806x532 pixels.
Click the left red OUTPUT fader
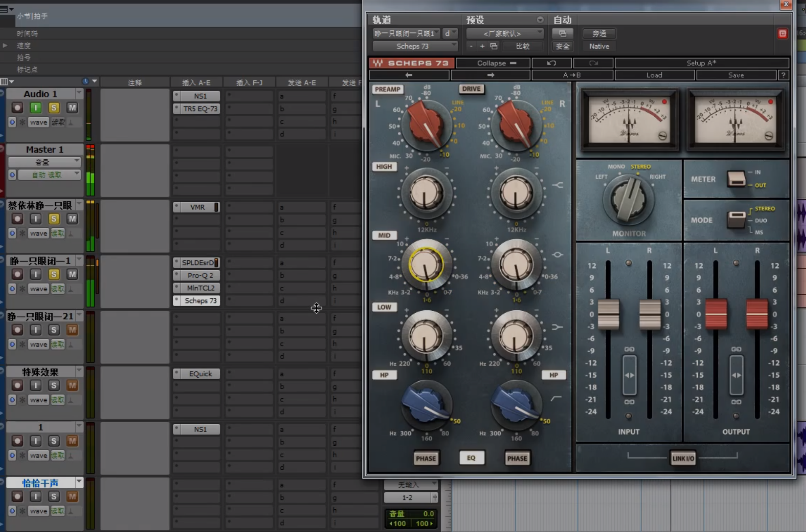[716, 314]
